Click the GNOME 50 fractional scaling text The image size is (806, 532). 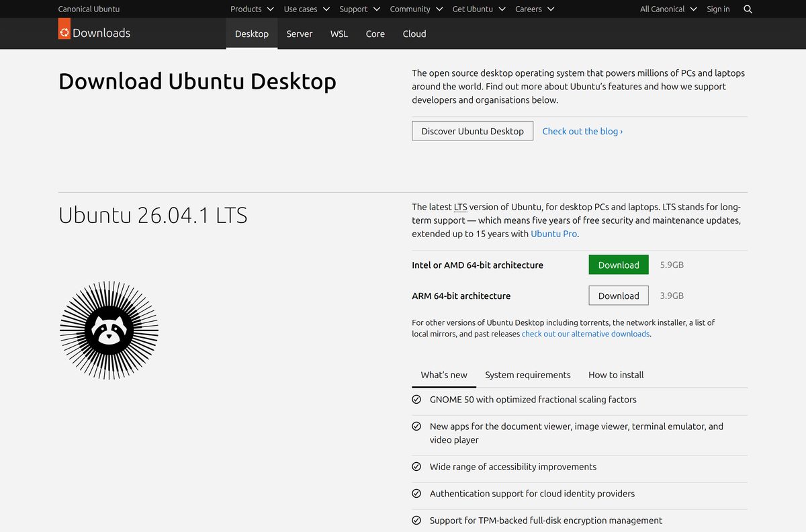coord(533,399)
